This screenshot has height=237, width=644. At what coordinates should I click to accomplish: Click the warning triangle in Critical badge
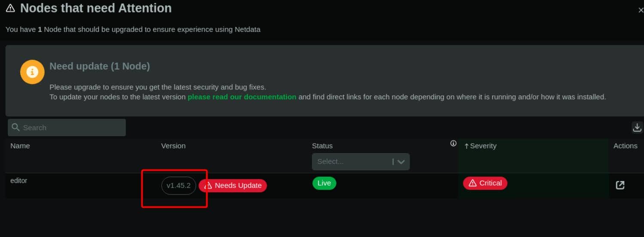click(x=473, y=183)
